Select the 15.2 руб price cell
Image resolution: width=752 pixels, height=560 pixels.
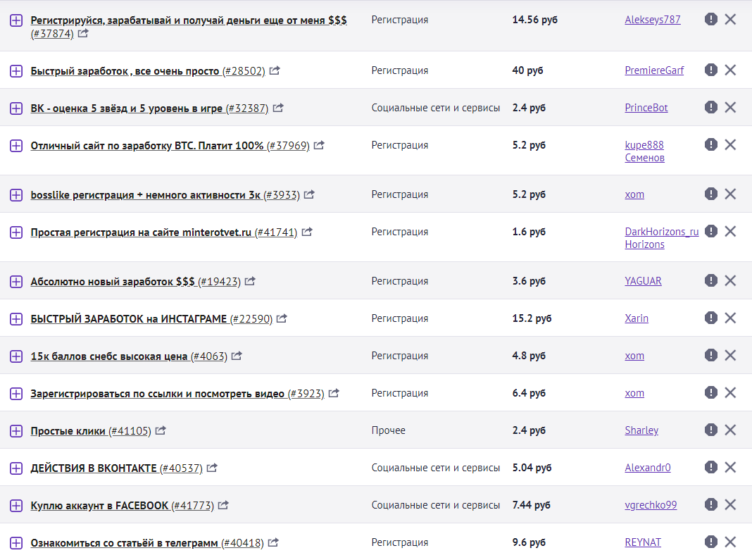[532, 318]
